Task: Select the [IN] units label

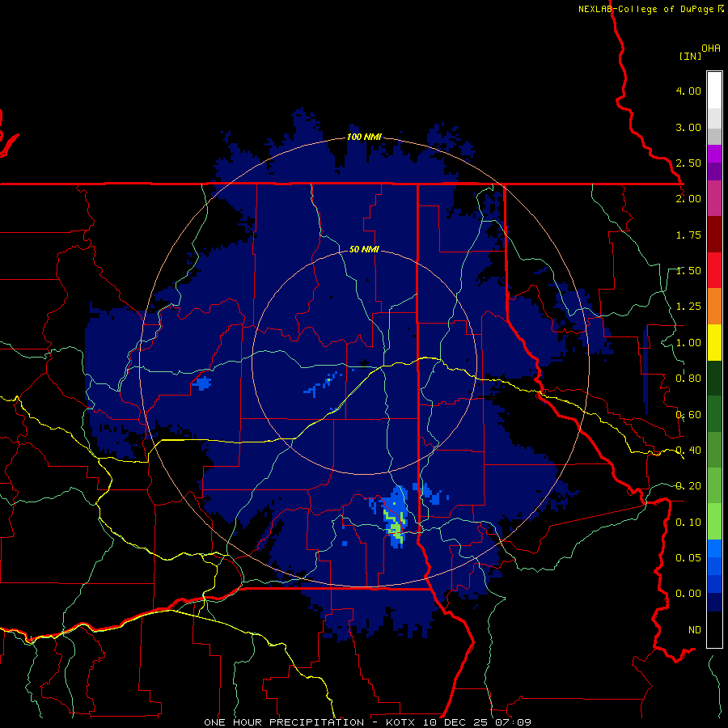Action: coord(690,56)
